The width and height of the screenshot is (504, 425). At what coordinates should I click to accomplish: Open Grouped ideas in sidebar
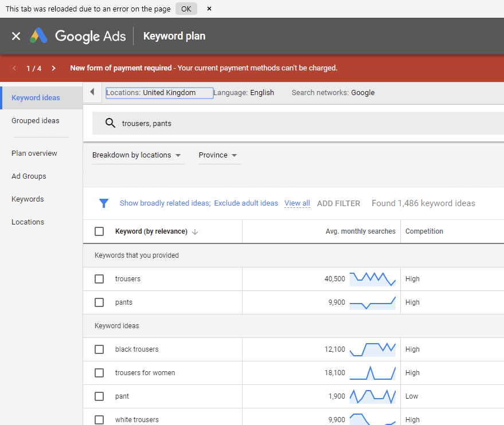(x=36, y=121)
